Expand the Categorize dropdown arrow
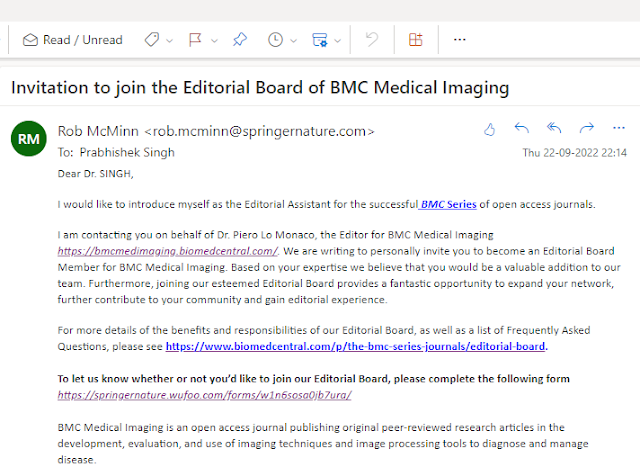The height and width of the screenshot is (476, 640). coord(169,40)
